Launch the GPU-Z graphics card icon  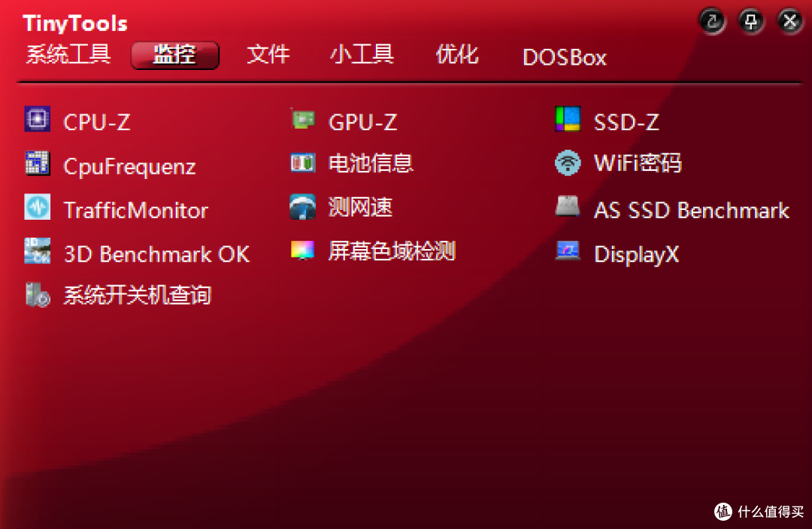click(303, 119)
